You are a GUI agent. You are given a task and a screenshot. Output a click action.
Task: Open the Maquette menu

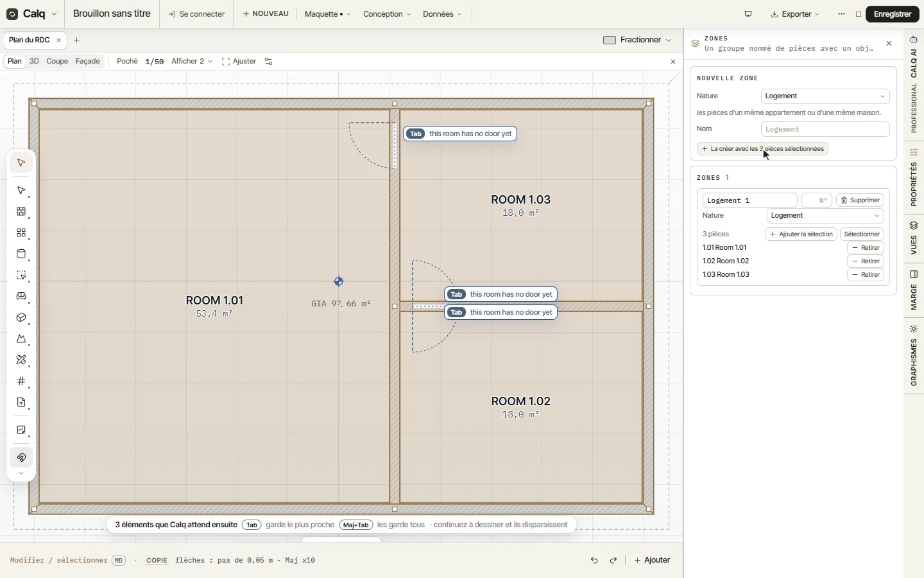327,14
